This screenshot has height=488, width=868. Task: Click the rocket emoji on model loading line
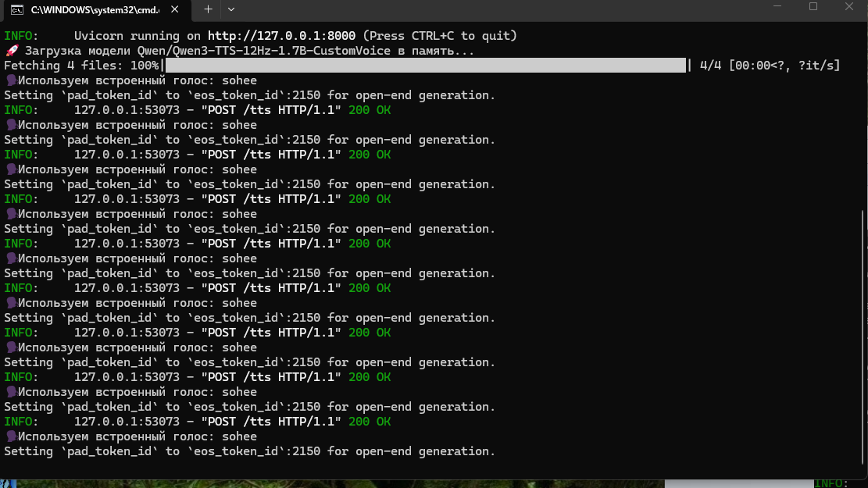(12, 50)
